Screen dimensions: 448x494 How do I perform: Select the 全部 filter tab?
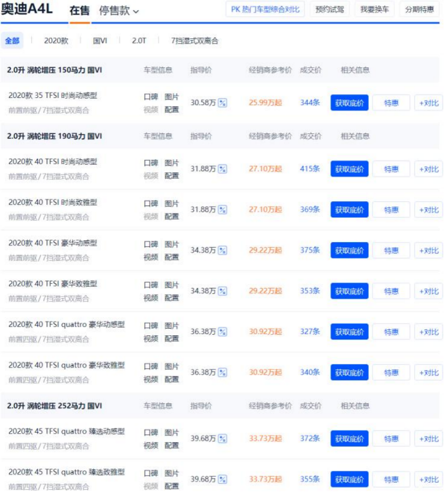click(x=12, y=41)
